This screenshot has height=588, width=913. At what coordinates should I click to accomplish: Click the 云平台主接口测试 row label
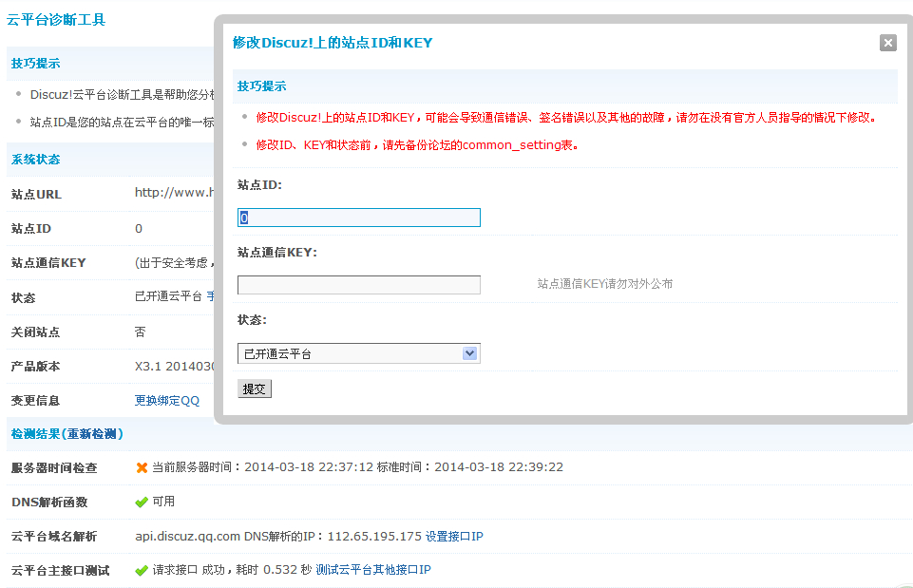pyautogui.click(x=60, y=571)
